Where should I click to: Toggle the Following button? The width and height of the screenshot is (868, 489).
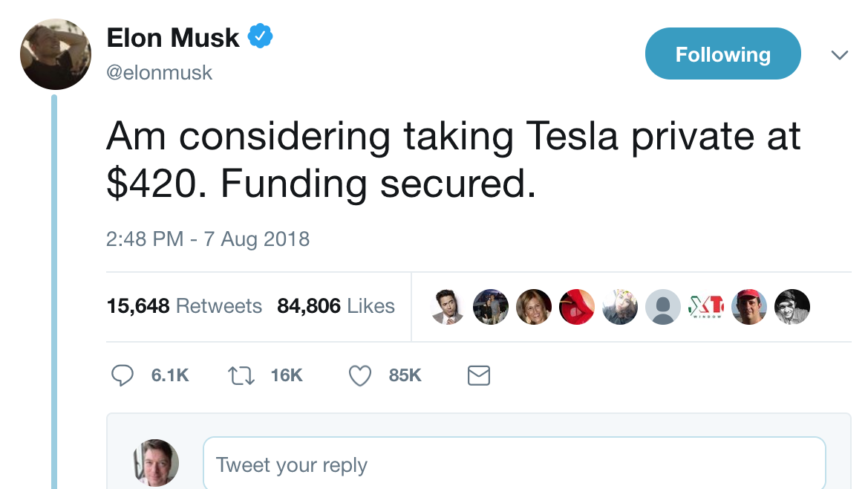pos(722,54)
